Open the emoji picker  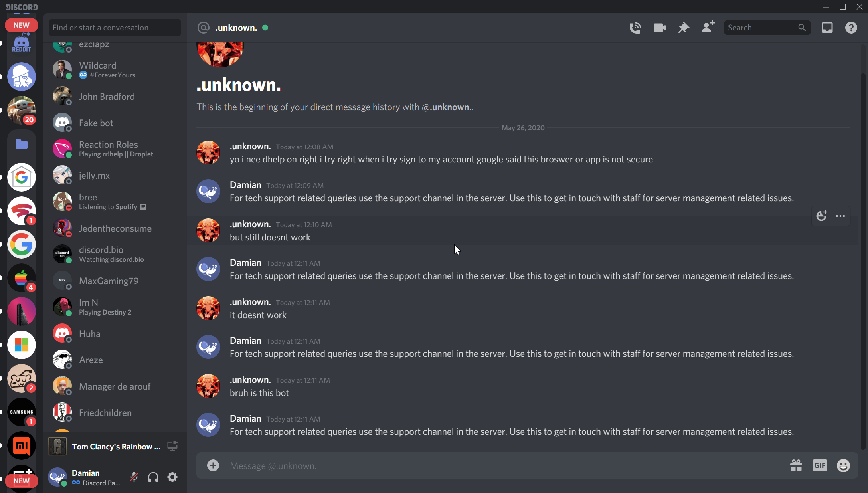pyautogui.click(x=843, y=465)
